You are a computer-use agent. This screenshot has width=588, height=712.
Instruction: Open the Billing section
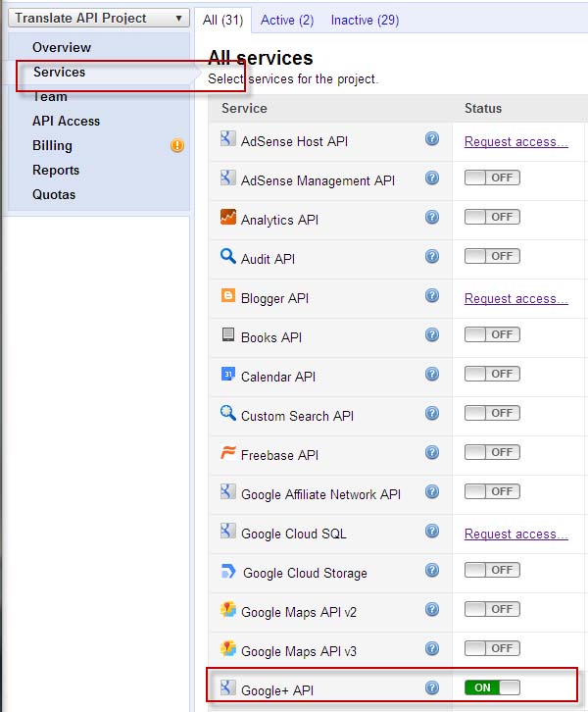click(52, 145)
